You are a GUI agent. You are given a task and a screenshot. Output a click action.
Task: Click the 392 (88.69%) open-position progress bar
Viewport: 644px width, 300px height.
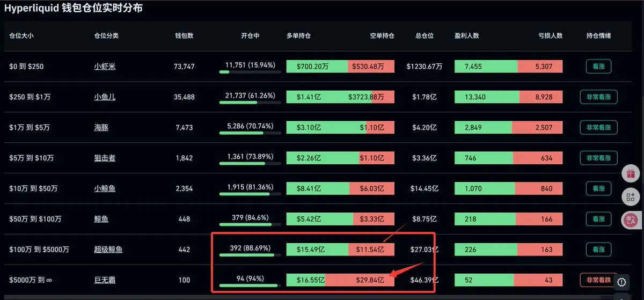pos(250,255)
